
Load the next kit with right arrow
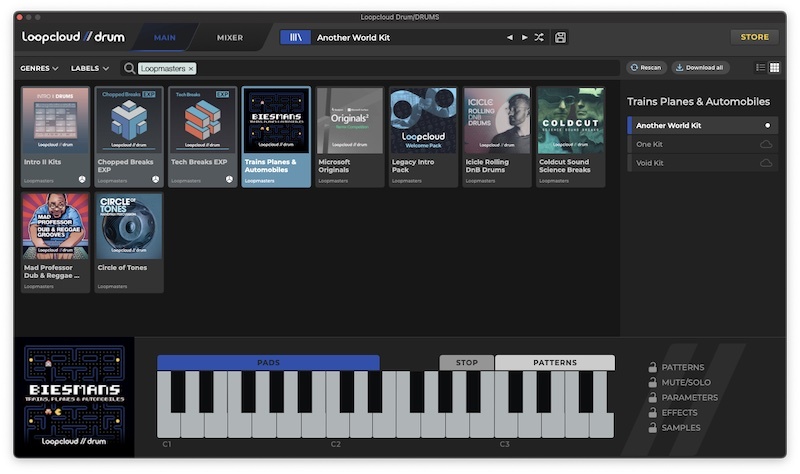coord(524,37)
